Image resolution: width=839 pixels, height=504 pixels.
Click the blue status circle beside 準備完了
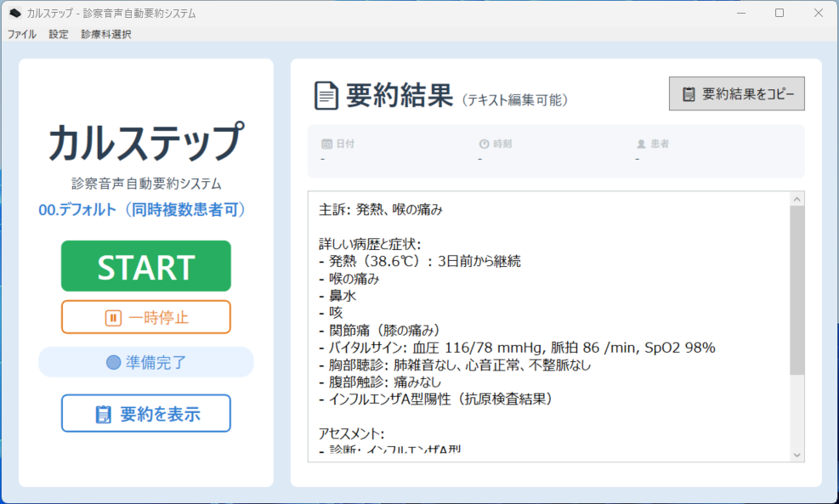[114, 362]
